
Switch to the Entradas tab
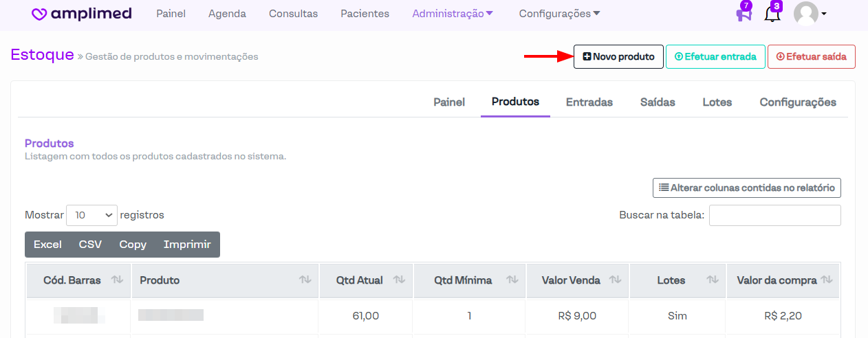[x=589, y=102]
